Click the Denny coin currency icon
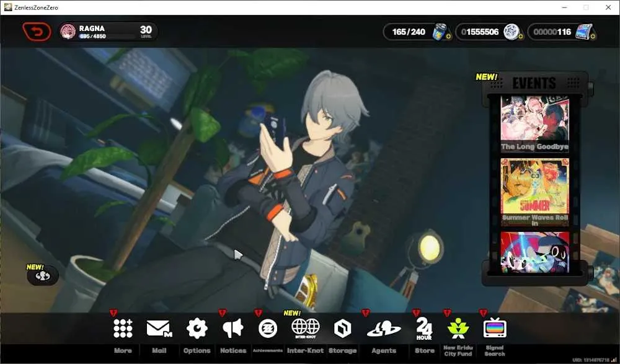Viewport: 620px width, 364px height. (x=511, y=32)
